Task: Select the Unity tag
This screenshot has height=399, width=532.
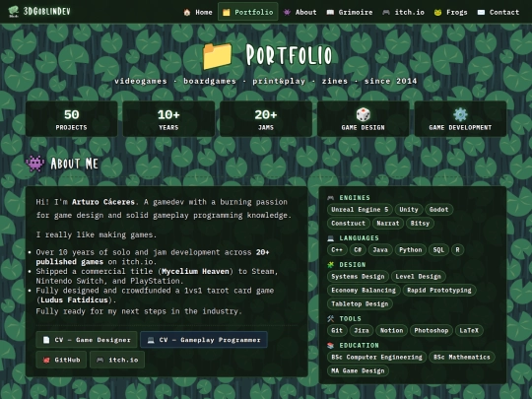Action: click(x=409, y=209)
